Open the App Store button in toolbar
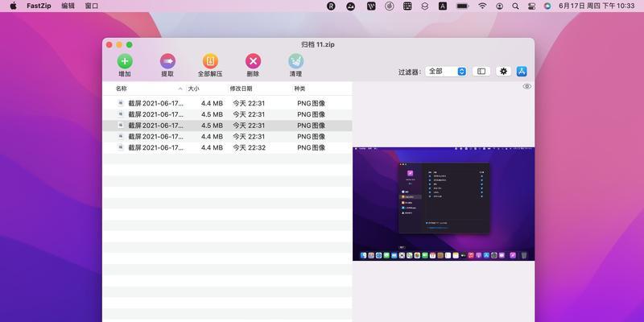 pyautogui.click(x=522, y=72)
